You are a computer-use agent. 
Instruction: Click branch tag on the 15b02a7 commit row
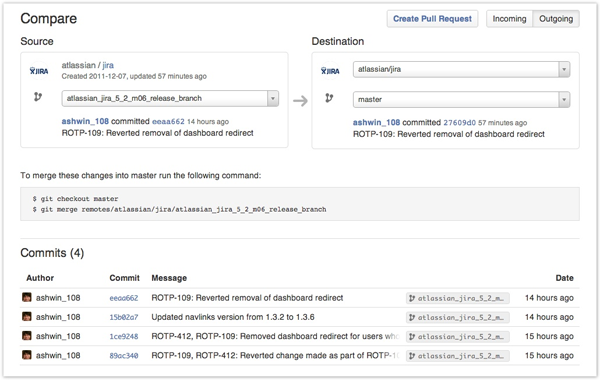[x=458, y=317]
